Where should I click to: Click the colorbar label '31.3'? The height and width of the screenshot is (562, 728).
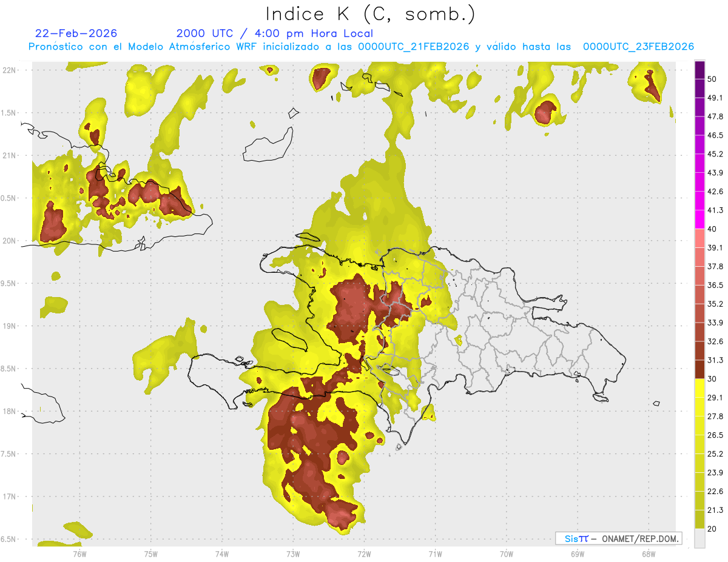(x=716, y=360)
